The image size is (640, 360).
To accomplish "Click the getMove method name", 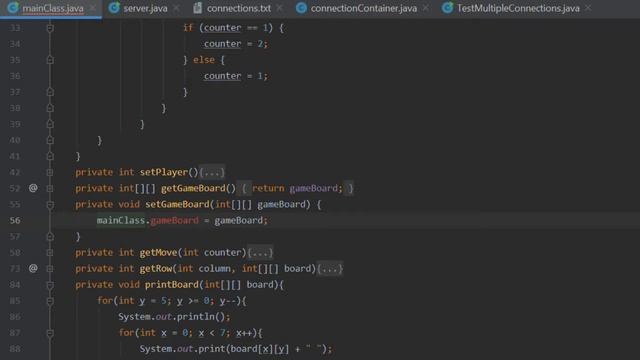I will (158, 253).
